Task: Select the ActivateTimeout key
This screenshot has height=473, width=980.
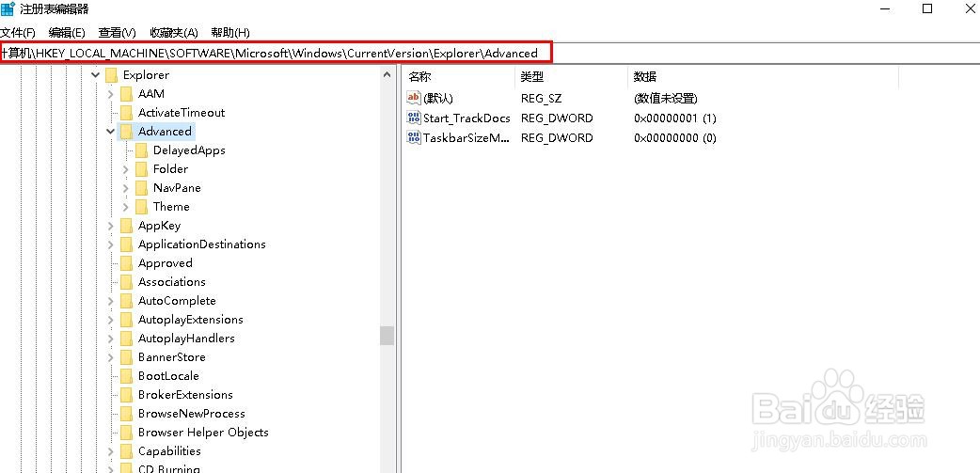Action: [182, 113]
